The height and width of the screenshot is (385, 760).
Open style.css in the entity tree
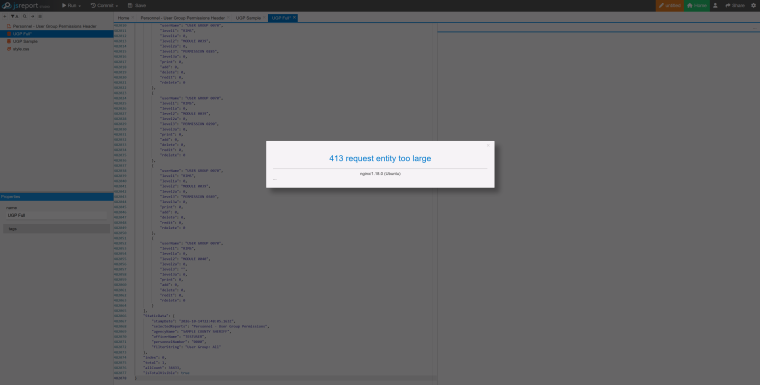[x=21, y=49]
